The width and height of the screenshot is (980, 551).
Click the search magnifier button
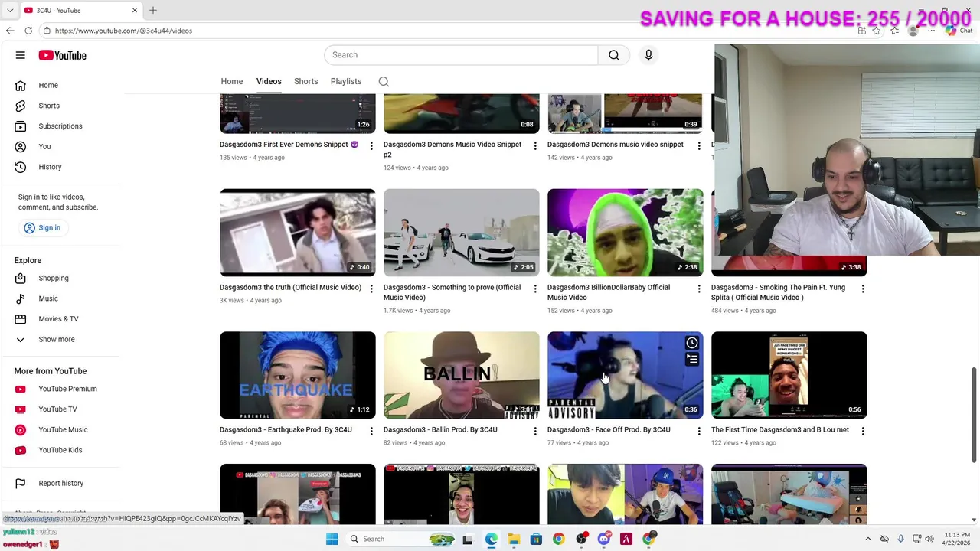(614, 55)
